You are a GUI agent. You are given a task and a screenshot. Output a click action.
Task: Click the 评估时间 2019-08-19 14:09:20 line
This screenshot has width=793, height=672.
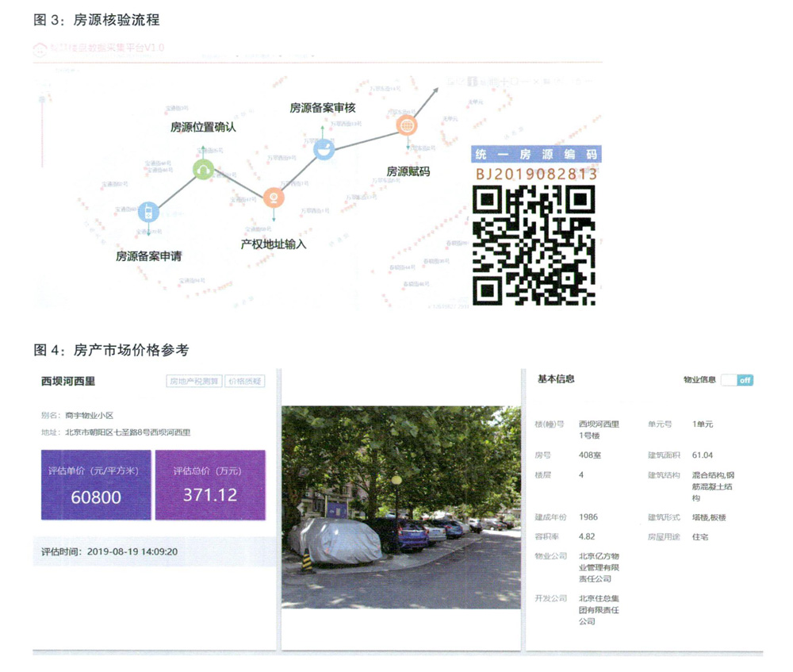point(109,551)
